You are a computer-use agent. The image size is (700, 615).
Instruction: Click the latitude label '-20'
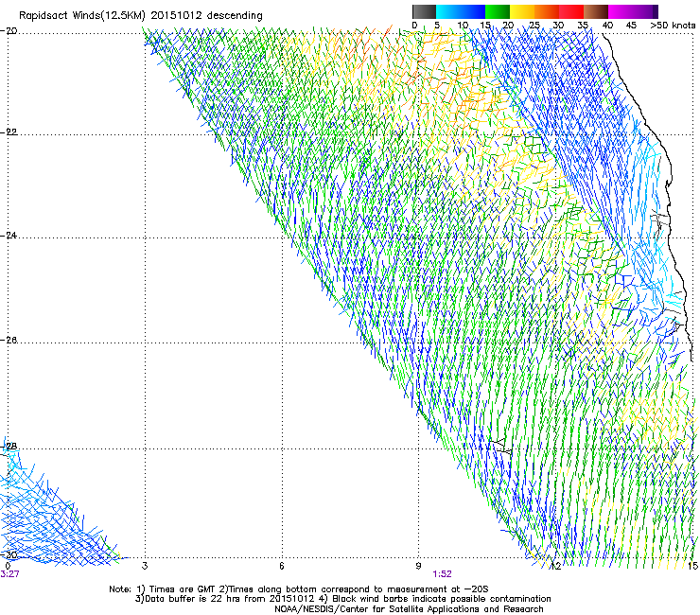9,31
